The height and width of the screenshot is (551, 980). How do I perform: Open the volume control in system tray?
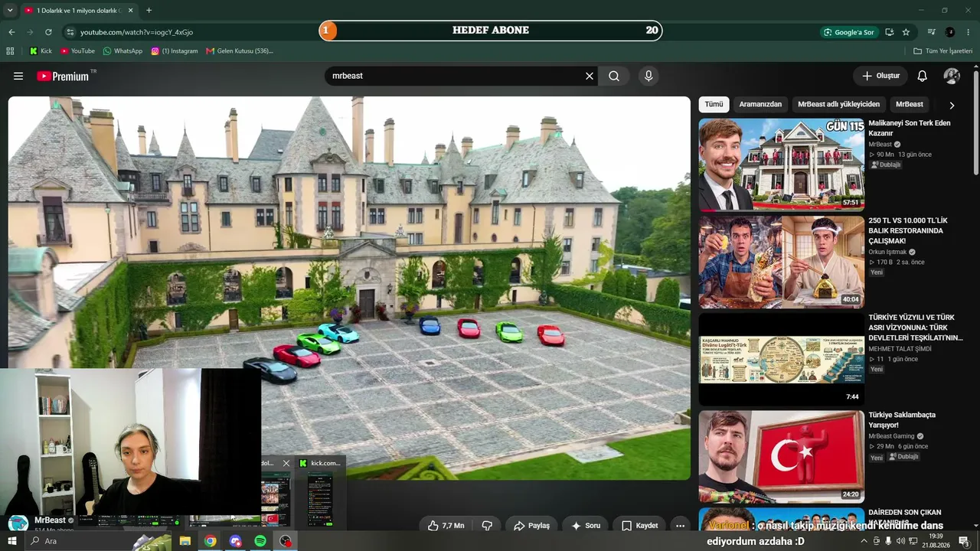(x=901, y=541)
